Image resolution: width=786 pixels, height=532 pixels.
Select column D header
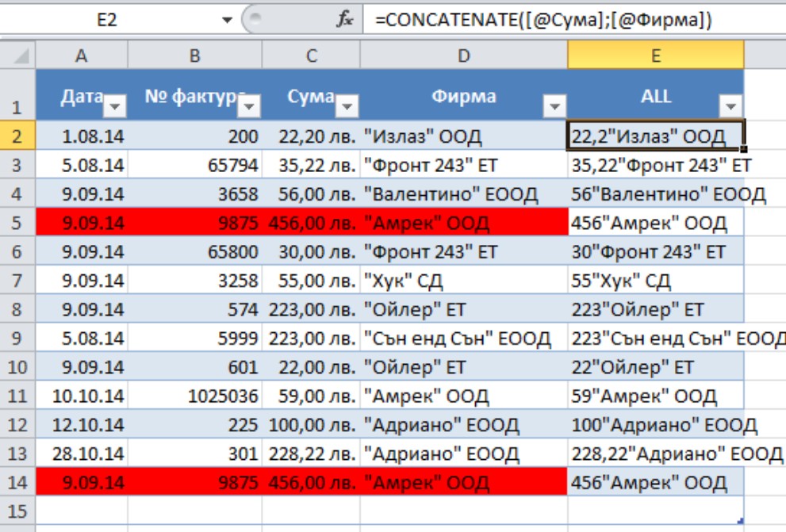click(x=464, y=55)
